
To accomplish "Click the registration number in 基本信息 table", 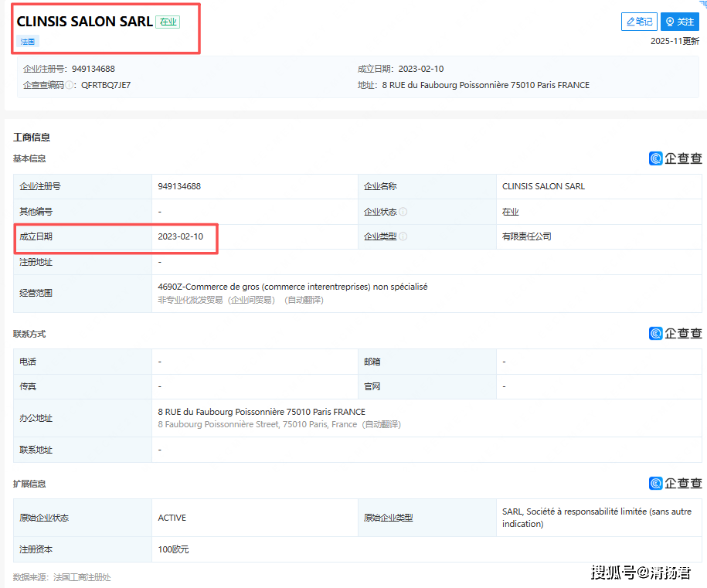I will 179,186.
